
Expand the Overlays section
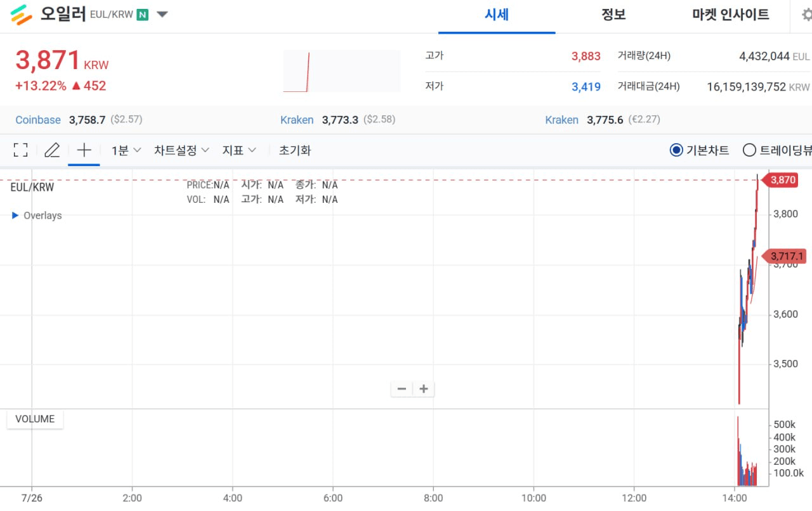[37, 216]
